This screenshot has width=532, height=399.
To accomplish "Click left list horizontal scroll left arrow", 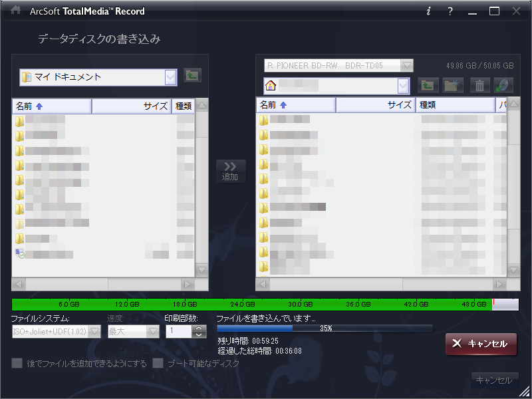I will [19, 285].
